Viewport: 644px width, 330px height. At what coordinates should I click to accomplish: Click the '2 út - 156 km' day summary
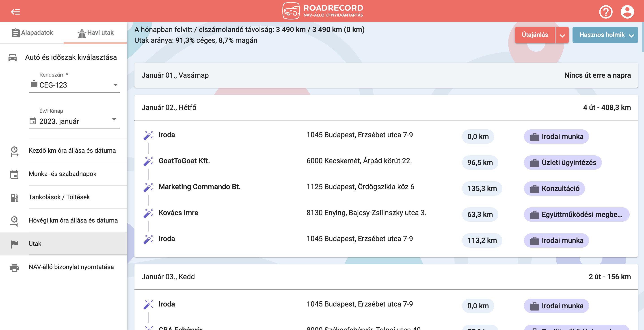[609, 277]
